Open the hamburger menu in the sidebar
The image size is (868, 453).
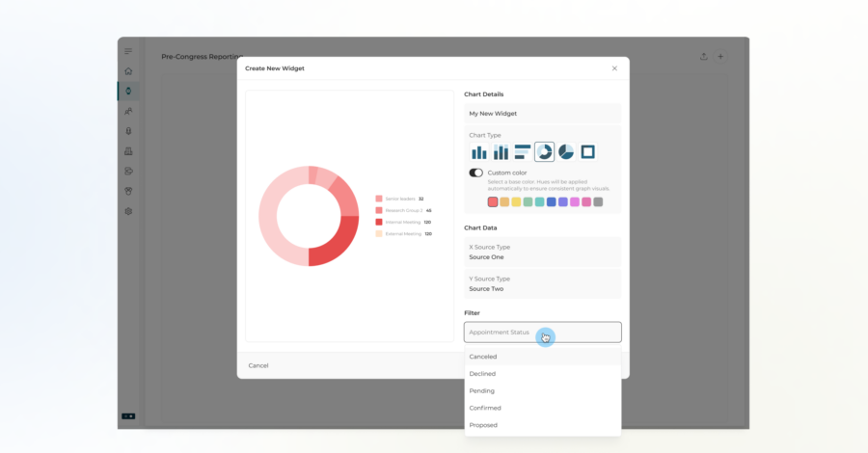point(128,51)
